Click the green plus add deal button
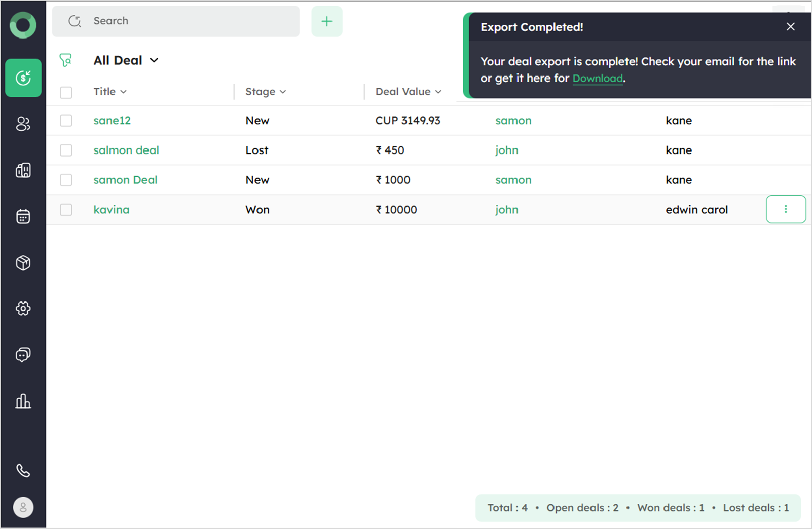 click(x=327, y=21)
